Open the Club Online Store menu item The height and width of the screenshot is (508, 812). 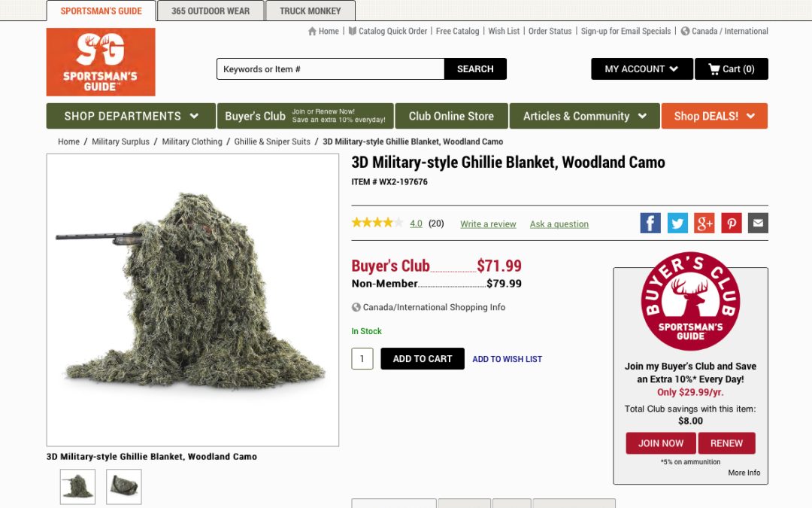point(451,116)
